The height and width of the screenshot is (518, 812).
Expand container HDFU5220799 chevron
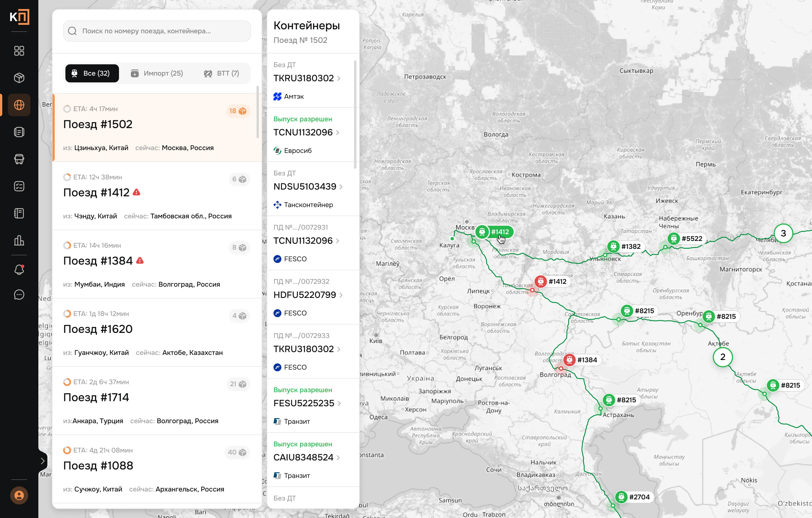click(341, 295)
